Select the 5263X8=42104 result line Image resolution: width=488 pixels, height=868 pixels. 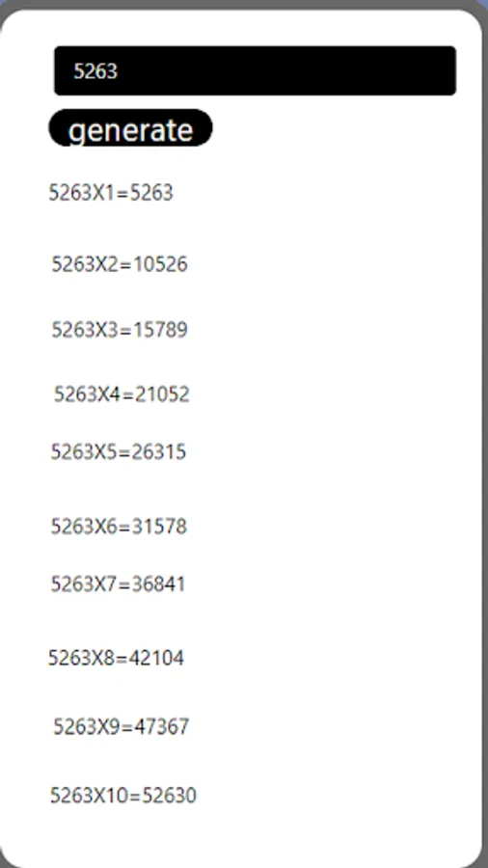(116, 658)
